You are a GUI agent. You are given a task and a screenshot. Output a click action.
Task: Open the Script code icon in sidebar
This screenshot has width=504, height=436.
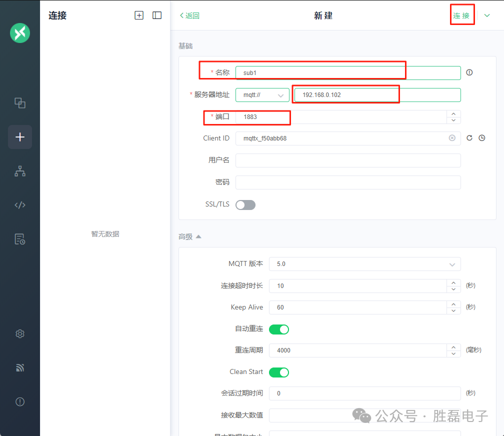[x=20, y=205]
